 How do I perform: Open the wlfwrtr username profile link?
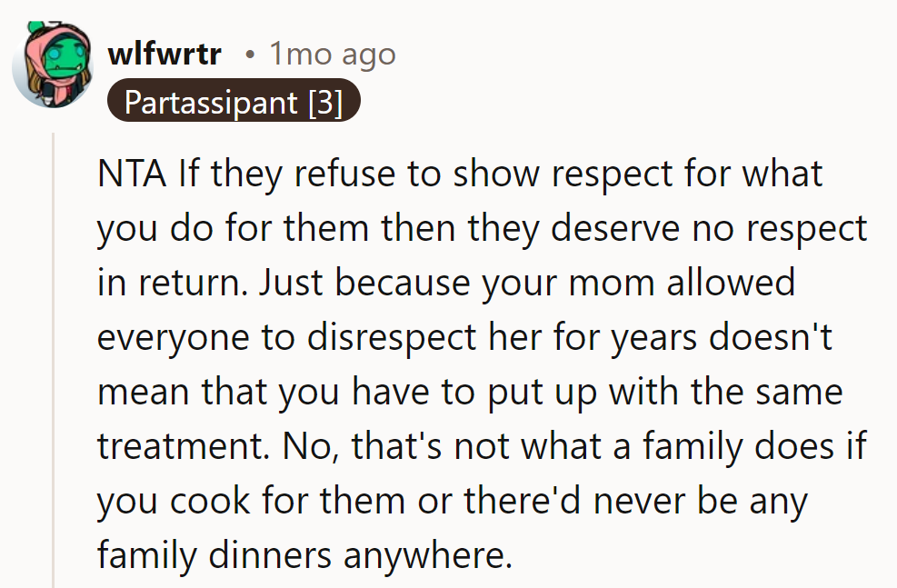click(164, 54)
